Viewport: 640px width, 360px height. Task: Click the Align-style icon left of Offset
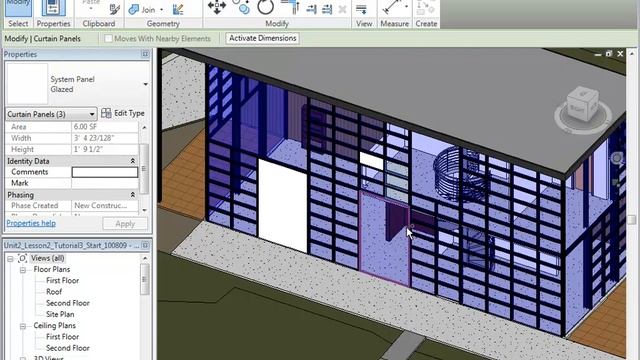tap(312, 9)
